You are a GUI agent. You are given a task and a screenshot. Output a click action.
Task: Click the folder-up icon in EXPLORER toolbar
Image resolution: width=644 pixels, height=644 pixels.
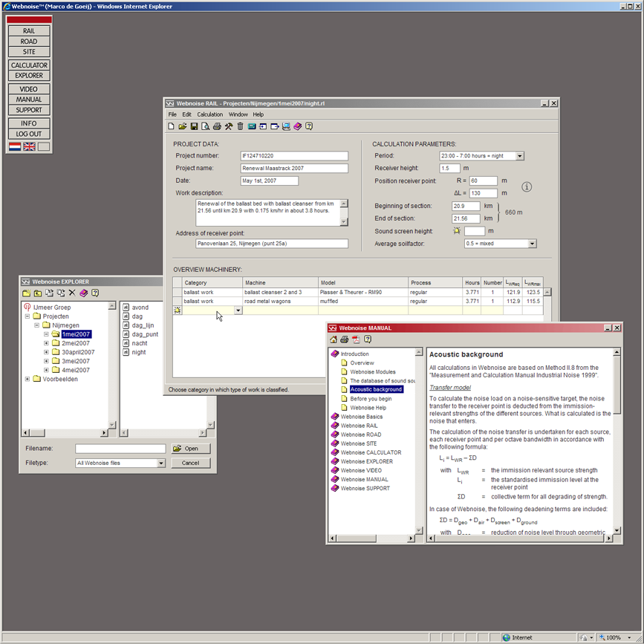[x=38, y=293]
